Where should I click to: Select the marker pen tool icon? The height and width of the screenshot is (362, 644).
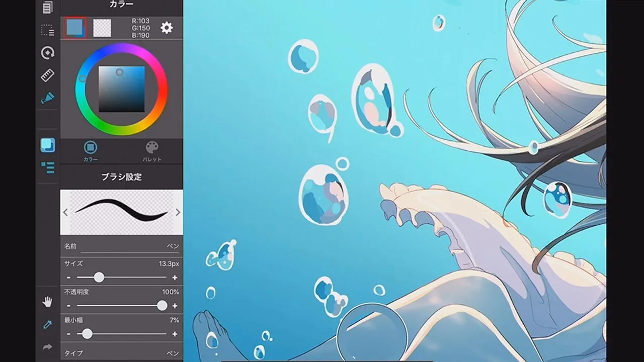pyautogui.click(x=47, y=98)
